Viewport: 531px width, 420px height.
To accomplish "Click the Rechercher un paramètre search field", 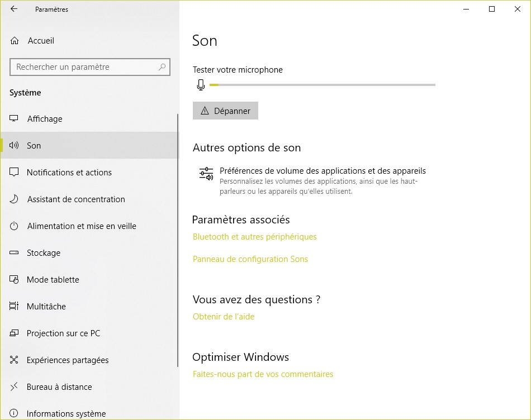I will (84, 67).
